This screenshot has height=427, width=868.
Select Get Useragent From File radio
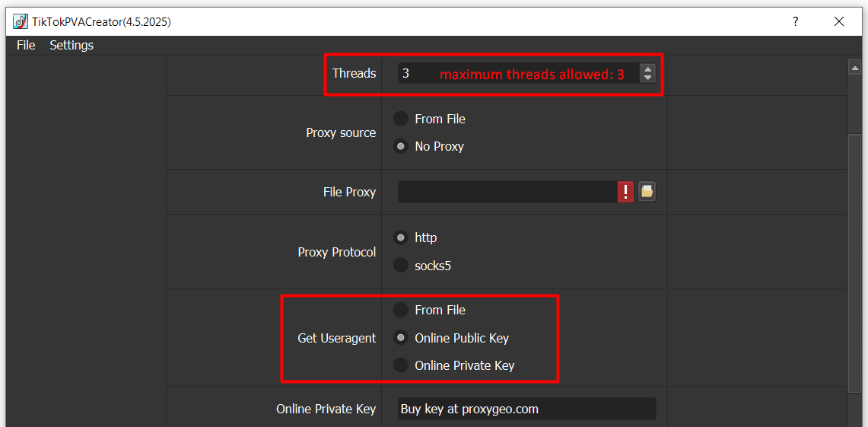(x=400, y=310)
